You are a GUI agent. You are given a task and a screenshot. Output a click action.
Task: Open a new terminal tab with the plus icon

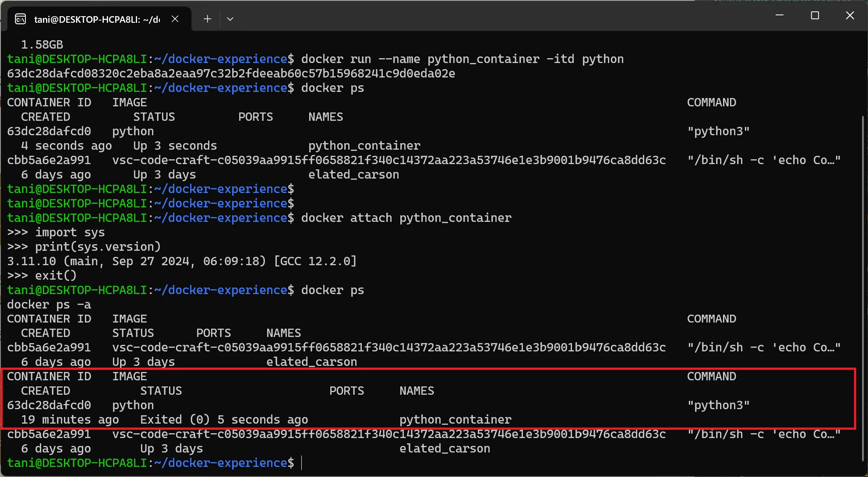pos(207,19)
